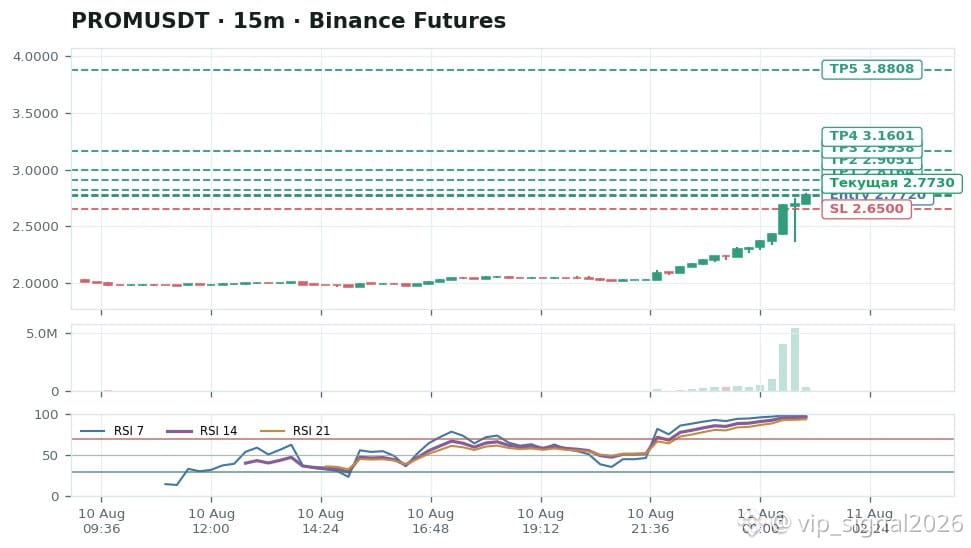Click the 2.5000 price axis value
The width and height of the screenshot is (971, 548).
tap(35, 227)
